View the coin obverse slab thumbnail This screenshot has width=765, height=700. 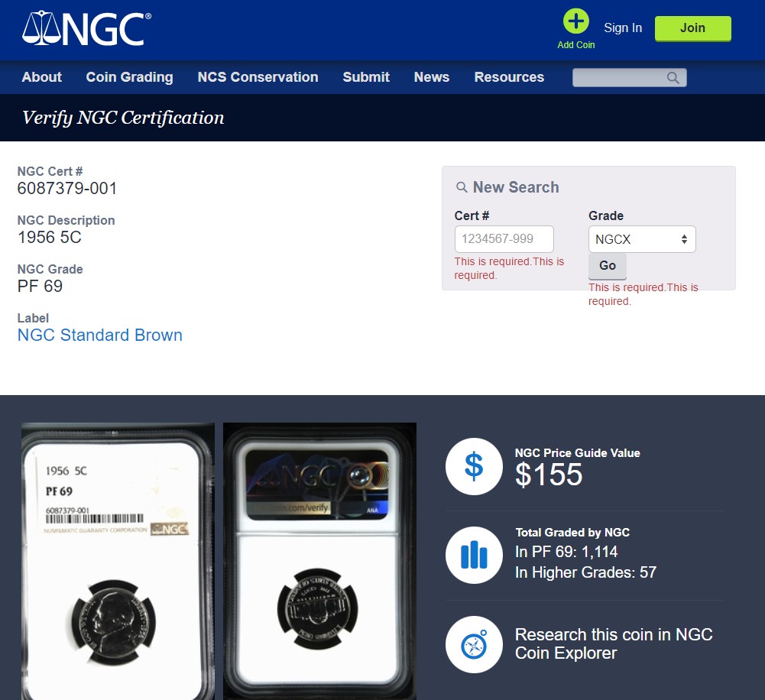pyautogui.click(x=118, y=561)
